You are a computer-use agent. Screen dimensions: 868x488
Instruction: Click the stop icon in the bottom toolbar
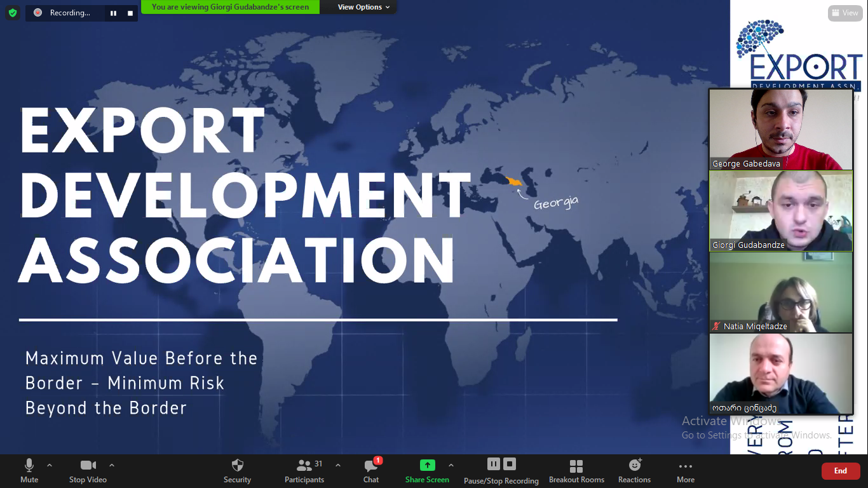[x=510, y=464]
